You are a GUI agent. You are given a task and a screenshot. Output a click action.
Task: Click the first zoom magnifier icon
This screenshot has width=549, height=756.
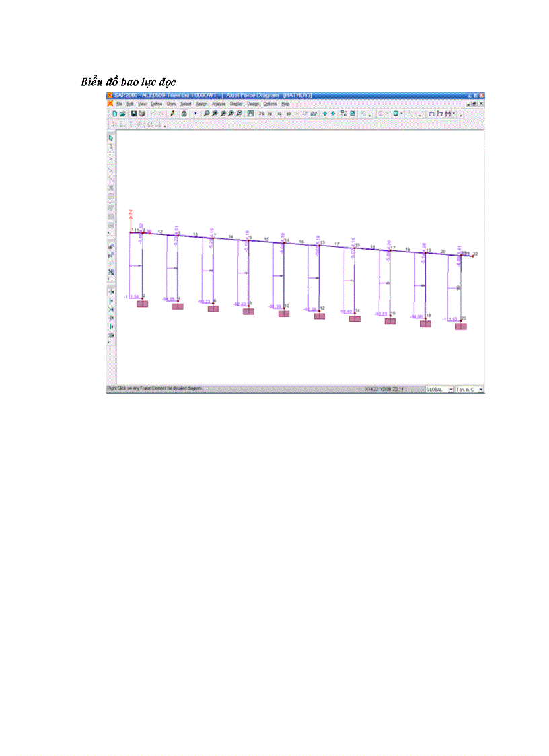tap(207, 114)
